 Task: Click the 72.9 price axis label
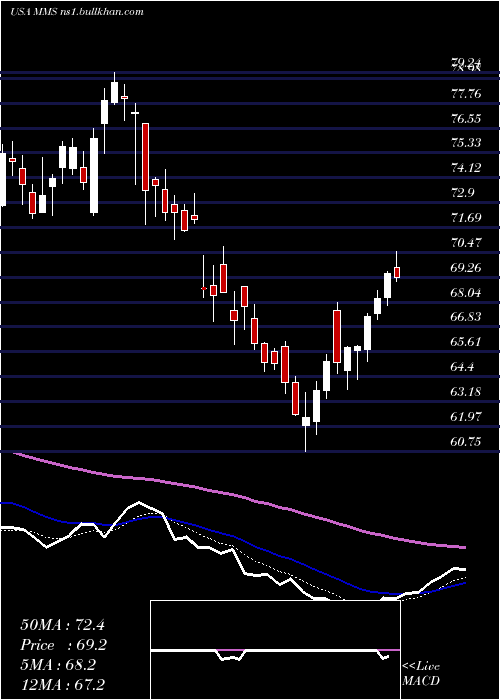pyautogui.click(x=463, y=193)
